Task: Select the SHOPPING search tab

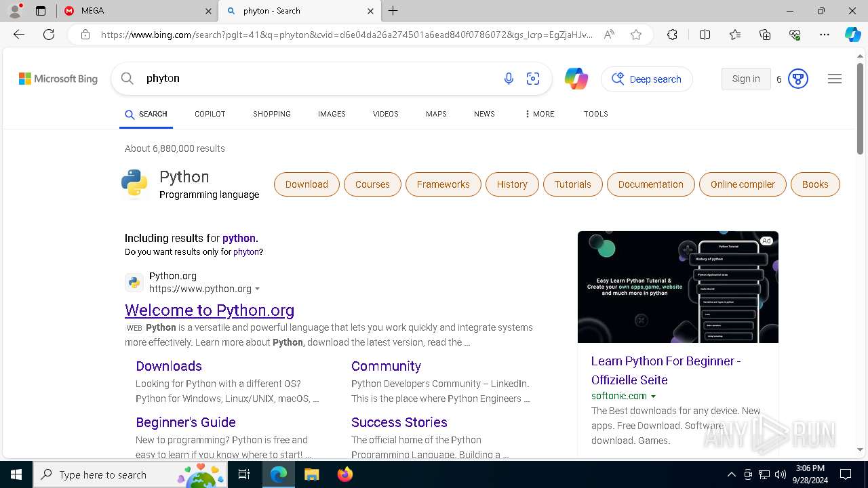Action: (272, 114)
